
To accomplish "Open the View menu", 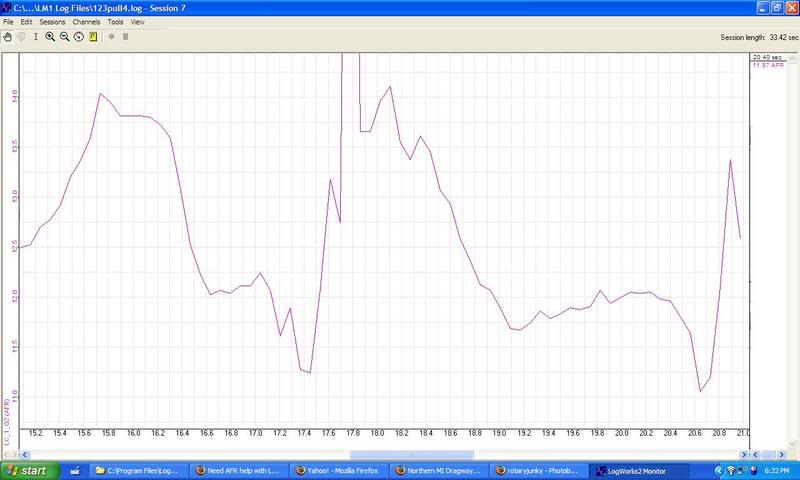I will [x=137, y=22].
